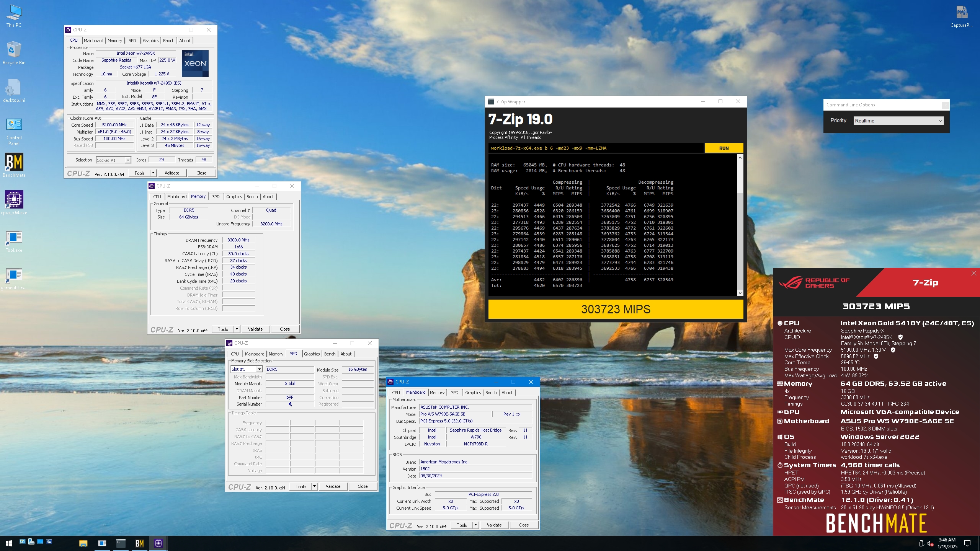Open the Control Panel desktop icon
The height and width of the screenshot is (551, 980).
coord(14,131)
